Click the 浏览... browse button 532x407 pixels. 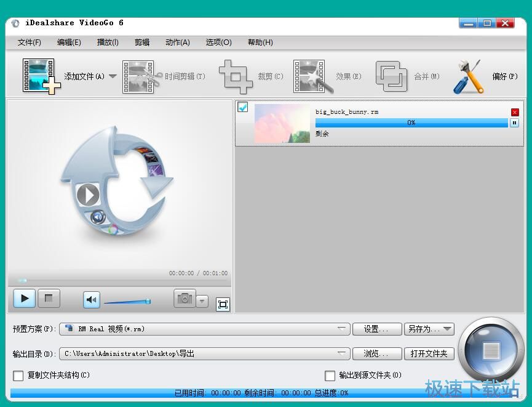377,353
